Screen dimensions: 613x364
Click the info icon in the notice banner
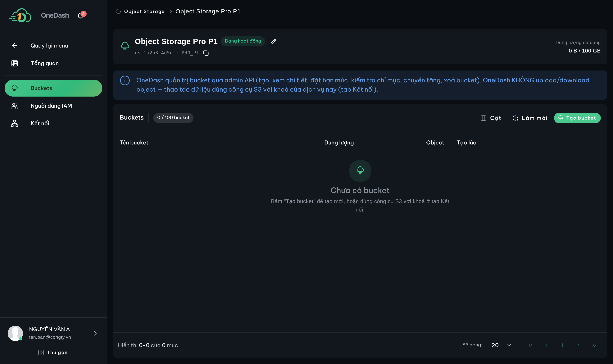(x=125, y=80)
